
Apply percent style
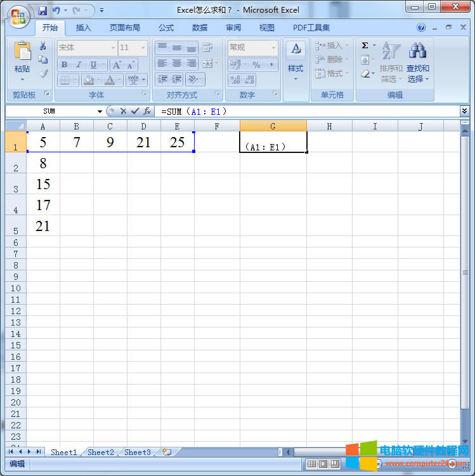tap(257, 65)
